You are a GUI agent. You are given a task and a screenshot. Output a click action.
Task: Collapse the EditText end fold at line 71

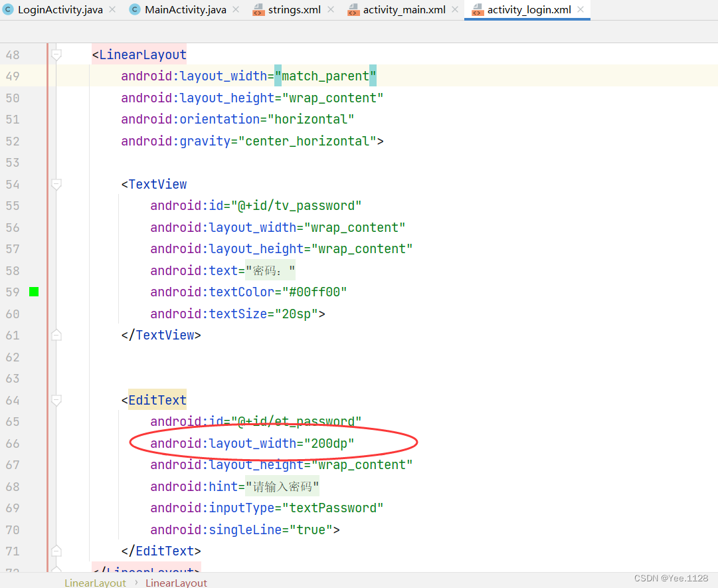pos(56,551)
